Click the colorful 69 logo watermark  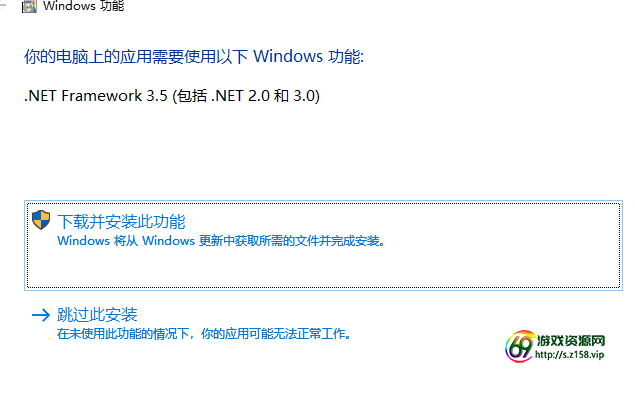tap(520, 346)
